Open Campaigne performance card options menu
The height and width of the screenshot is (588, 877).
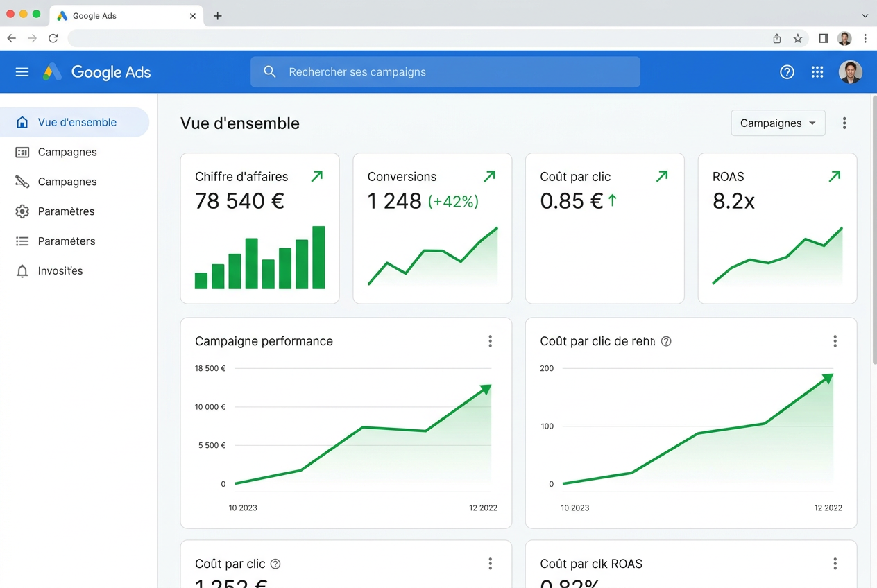coord(490,341)
